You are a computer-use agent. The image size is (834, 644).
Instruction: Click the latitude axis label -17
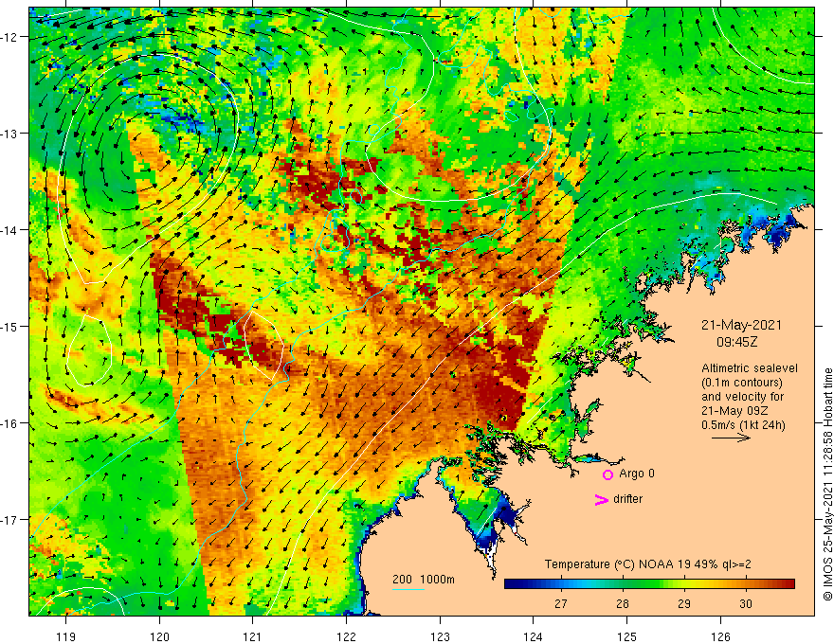click(9, 520)
